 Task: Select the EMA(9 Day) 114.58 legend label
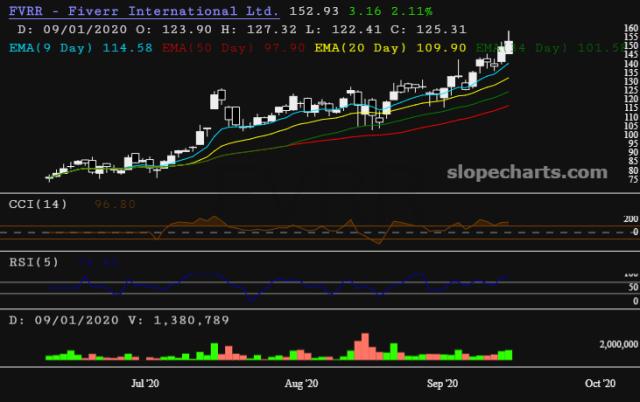coord(81,48)
